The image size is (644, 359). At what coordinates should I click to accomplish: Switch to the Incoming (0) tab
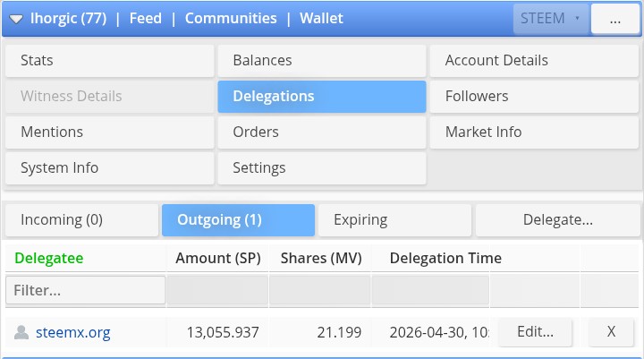click(81, 220)
